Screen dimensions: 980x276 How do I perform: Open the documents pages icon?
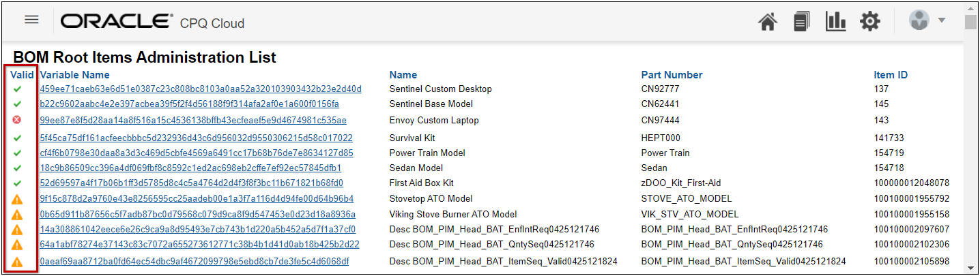click(801, 21)
